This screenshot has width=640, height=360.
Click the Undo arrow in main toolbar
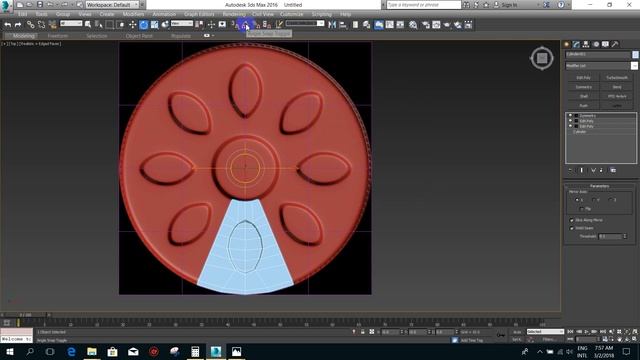(7, 25)
